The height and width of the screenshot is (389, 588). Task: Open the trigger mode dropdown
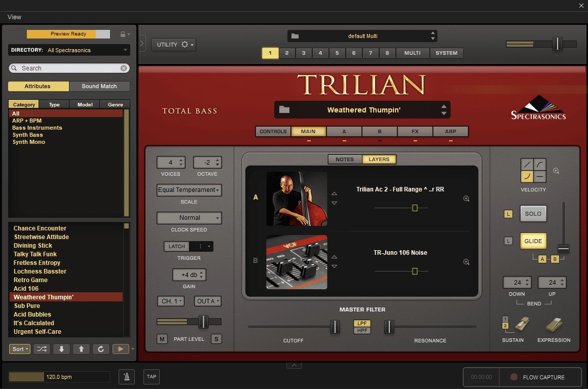202,246
